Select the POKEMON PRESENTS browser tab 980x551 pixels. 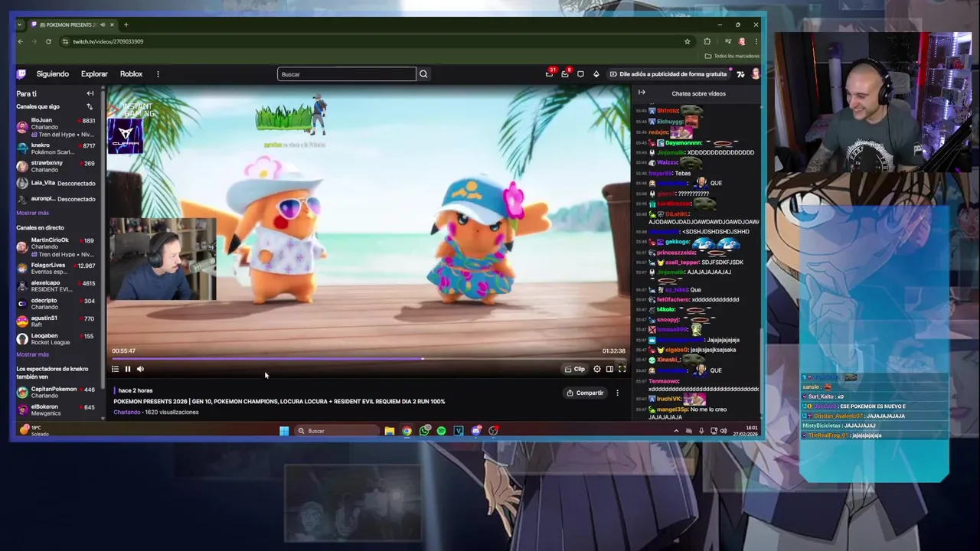[x=73, y=24]
